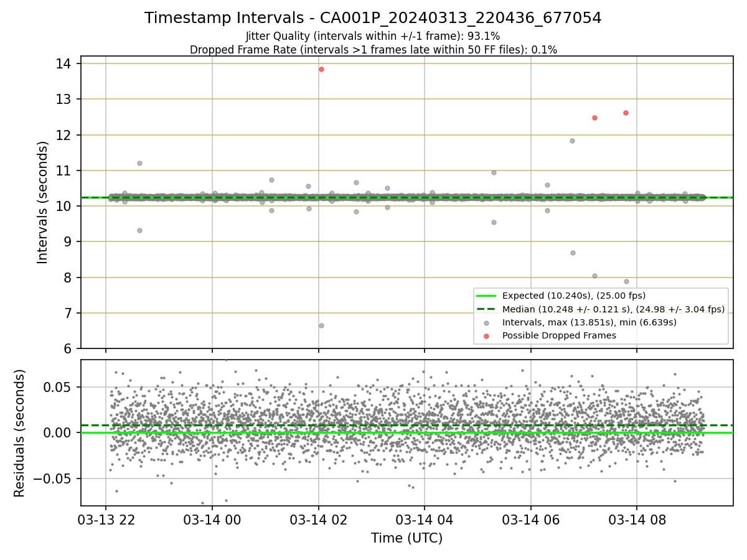Click the x-axis tick label '03-14 06'
The width and height of the screenshot is (747, 560).
coord(530,520)
